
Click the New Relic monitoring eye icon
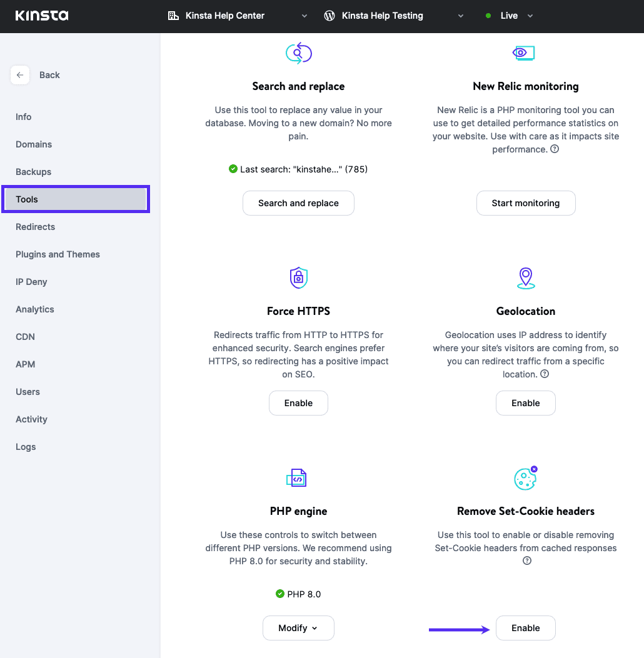point(524,53)
